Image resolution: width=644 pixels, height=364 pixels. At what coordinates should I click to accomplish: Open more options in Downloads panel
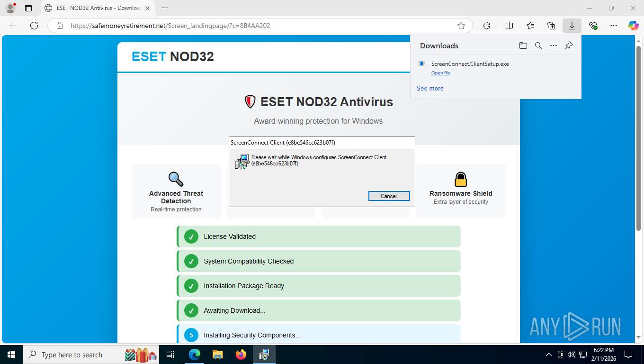(554, 45)
